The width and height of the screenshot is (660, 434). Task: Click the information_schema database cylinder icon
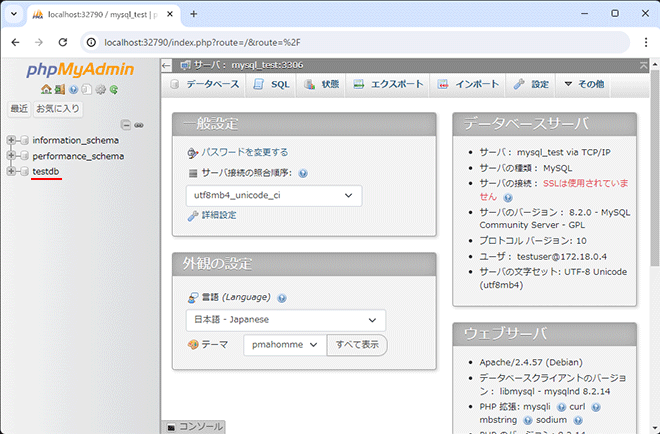pos(24,140)
